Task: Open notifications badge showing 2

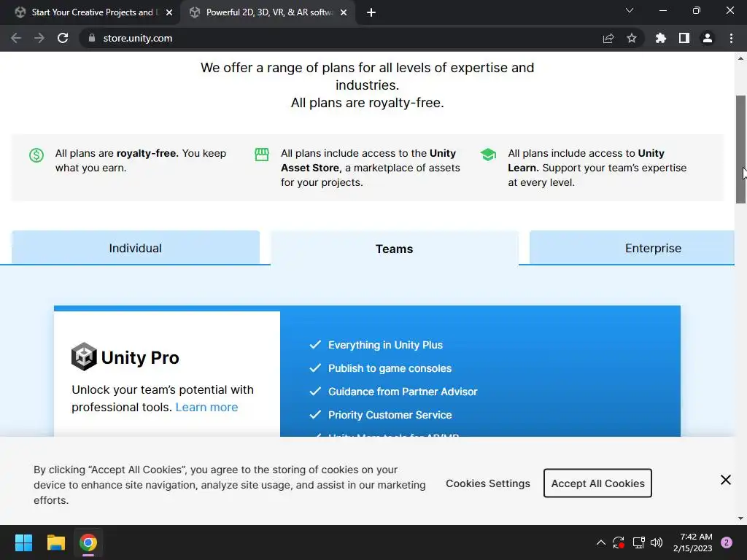Action: (727, 542)
